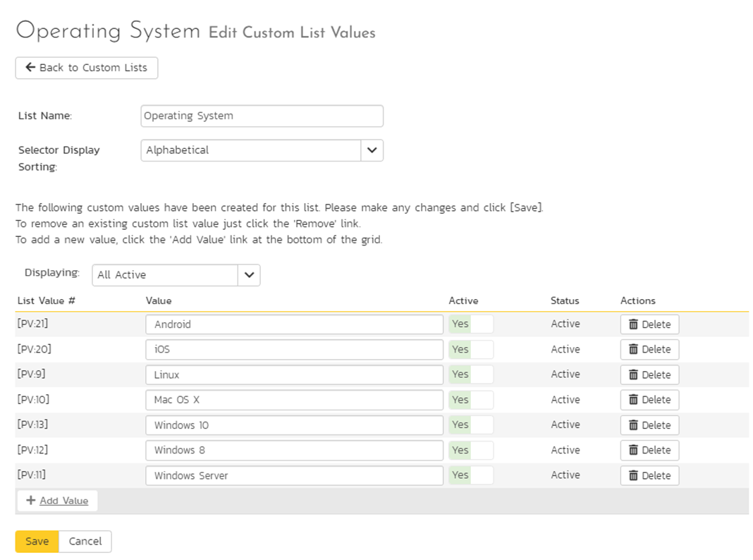Edit the Windows 8 value field
This screenshot has width=753, height=560.
(x=295, y=450)
